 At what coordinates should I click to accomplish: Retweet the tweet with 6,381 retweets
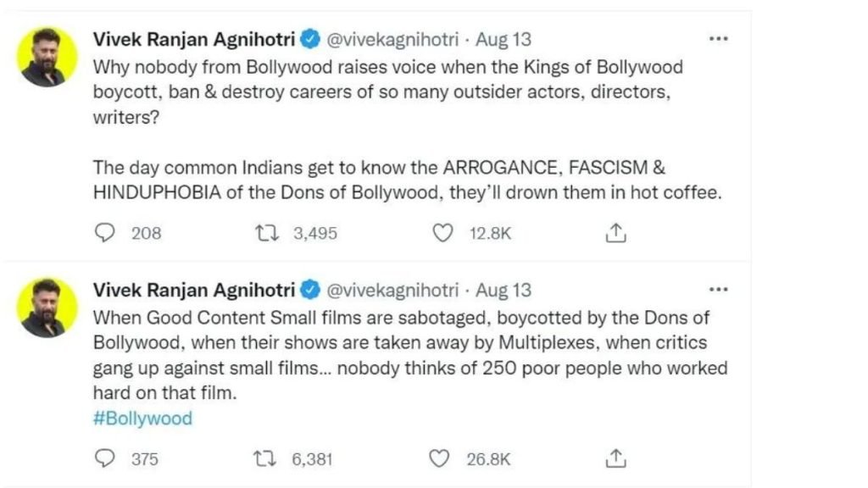click(x=264, y=459)
